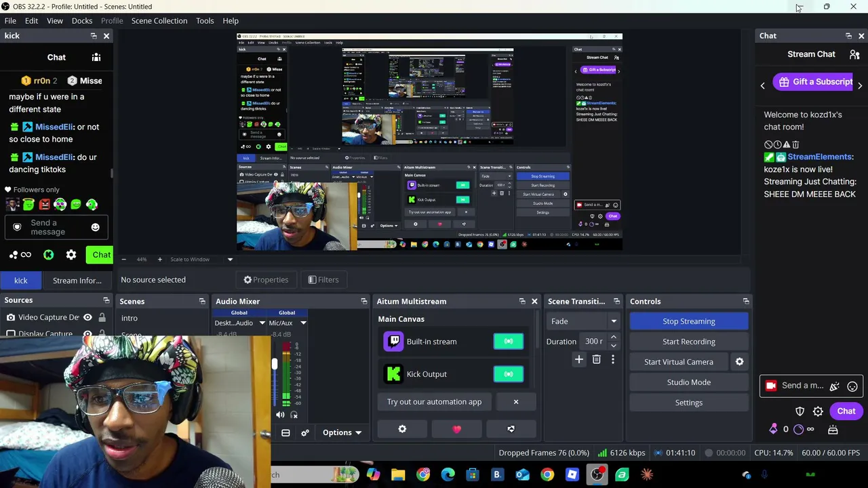Toggle lock on Video Capture Device source

pyautogui.click(x=102, y=317)
